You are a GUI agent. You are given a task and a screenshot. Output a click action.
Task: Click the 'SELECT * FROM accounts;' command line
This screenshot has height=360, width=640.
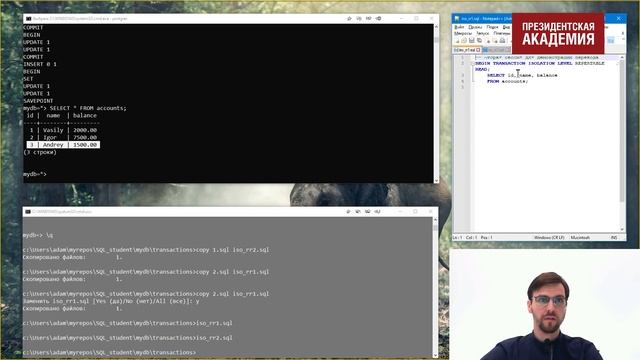pos(75,108)
